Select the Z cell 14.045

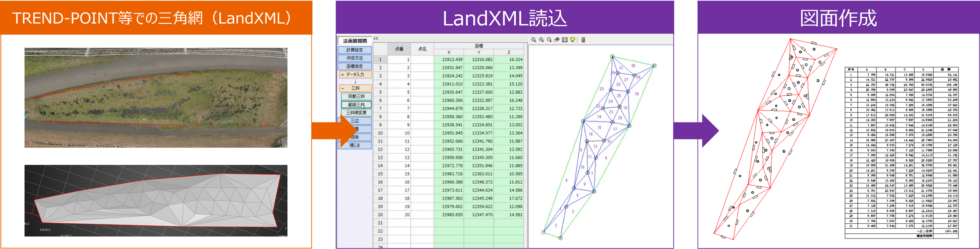(509, 76)
